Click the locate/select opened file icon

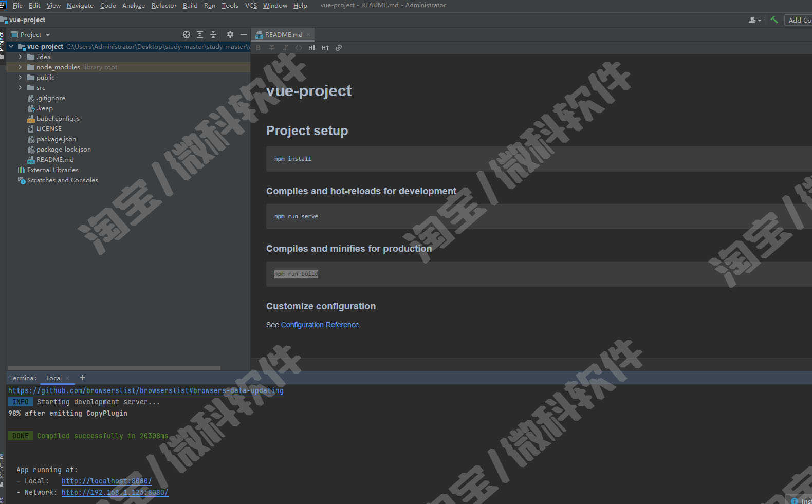click(187, 34)
